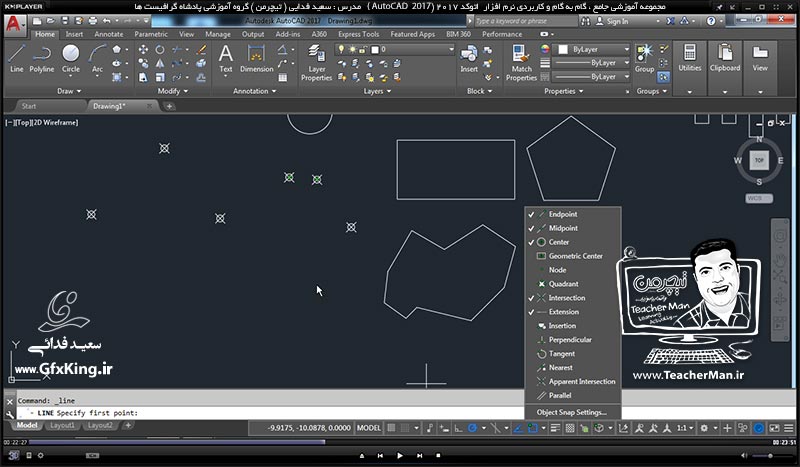The width and height of the screenshot is (800, 467).
Task: Click the Insert block icon
Action: [x=468, y=58]
